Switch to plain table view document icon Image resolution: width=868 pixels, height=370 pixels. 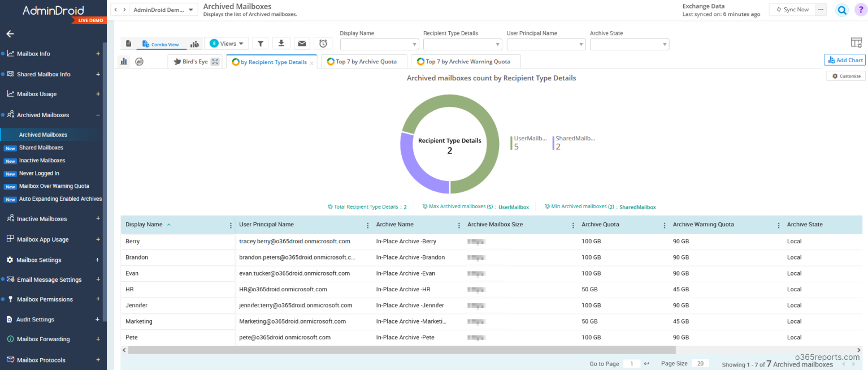[x=128, y=44]
